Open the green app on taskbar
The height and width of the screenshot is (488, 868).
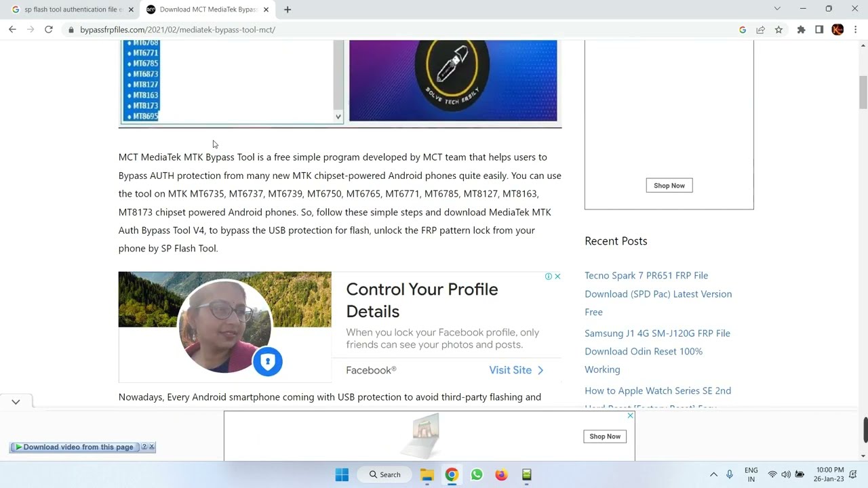click(x=526, y=474)
